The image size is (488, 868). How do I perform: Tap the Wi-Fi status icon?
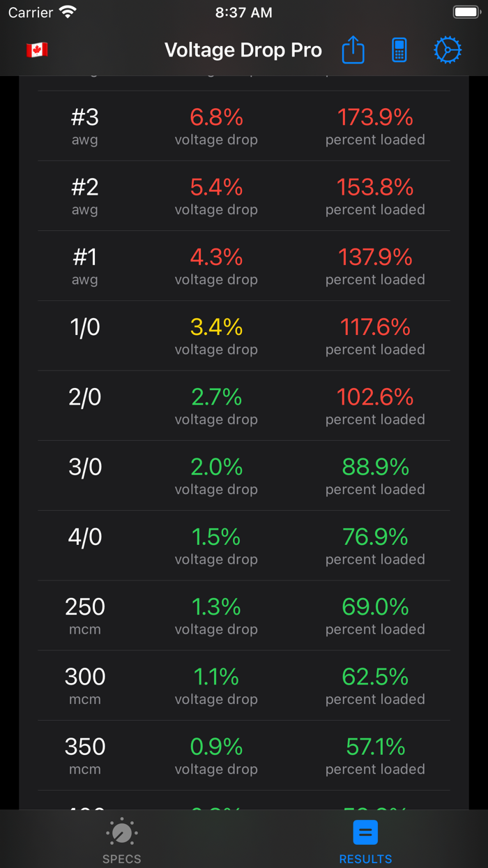point(65,12)
